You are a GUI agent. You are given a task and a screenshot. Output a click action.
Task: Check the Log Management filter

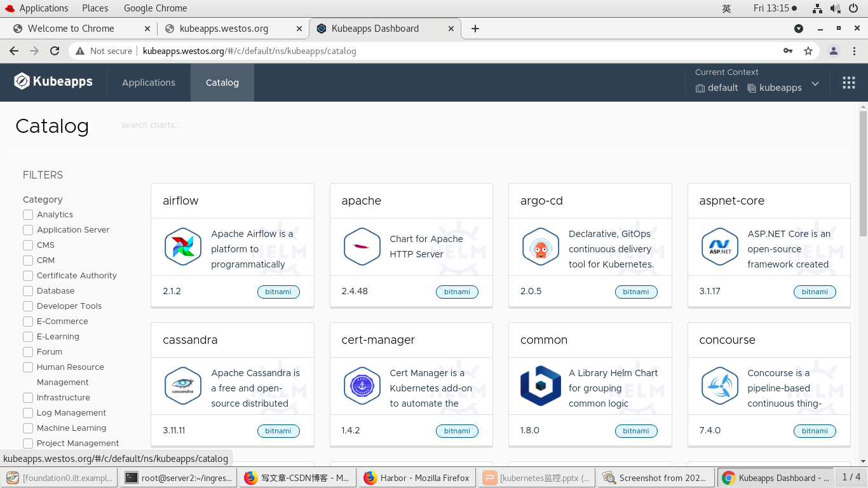pos(28,413)
